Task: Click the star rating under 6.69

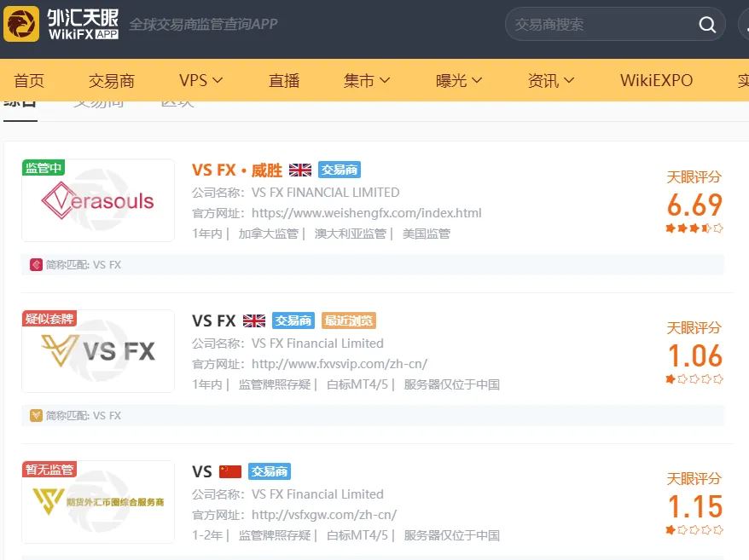Action: pos(694,228)
